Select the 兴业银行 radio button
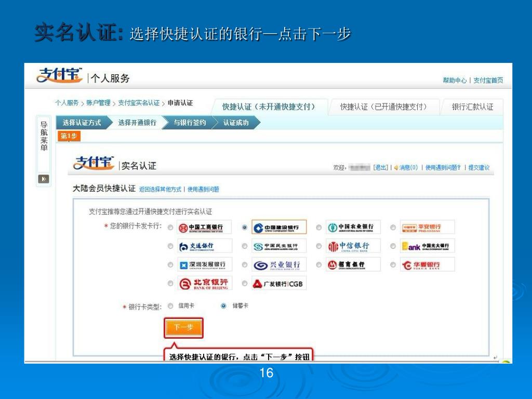Screen dimensions: 532x399 point(245,264)
